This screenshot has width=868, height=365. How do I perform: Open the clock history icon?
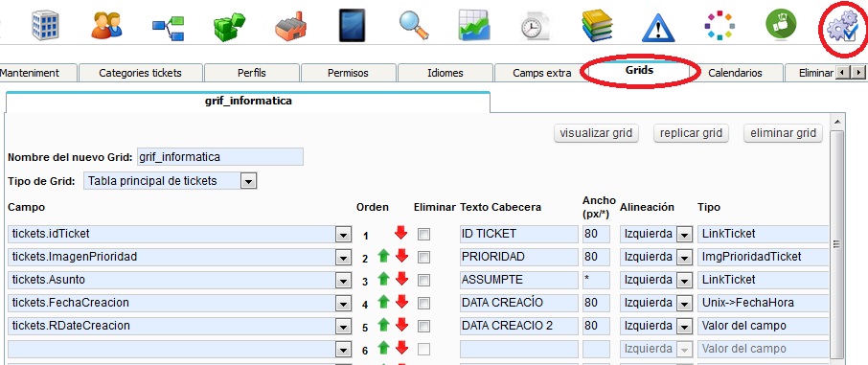pos(535,27)
